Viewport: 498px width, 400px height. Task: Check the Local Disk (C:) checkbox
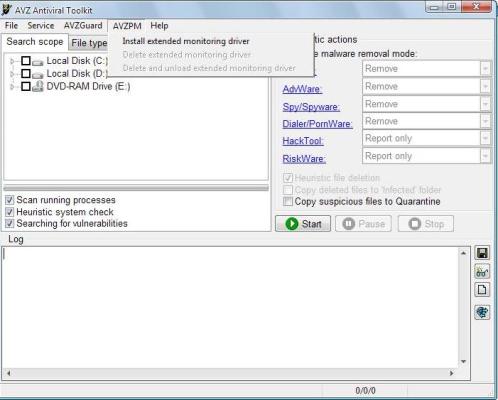pos(26,61)
